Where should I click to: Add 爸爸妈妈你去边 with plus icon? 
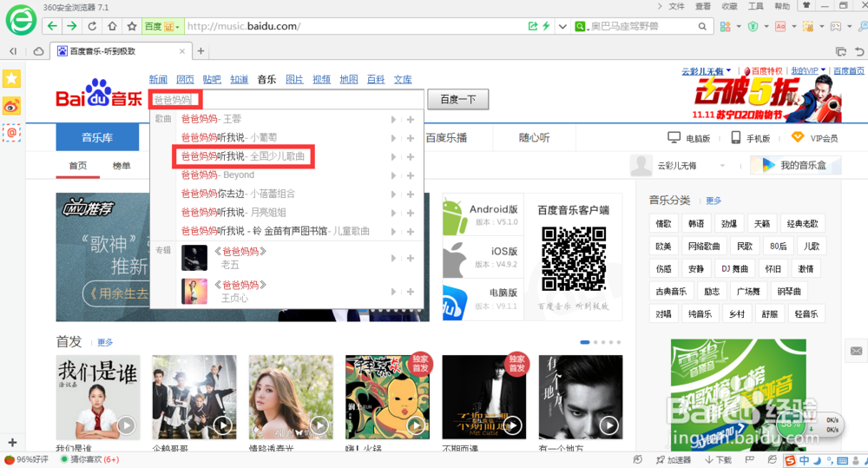tap(411, 194)
